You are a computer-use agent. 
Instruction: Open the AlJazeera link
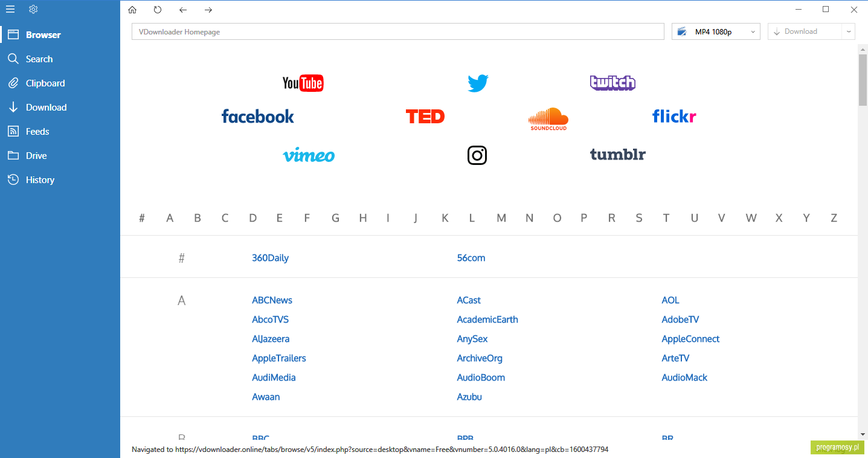click(271, 339)
